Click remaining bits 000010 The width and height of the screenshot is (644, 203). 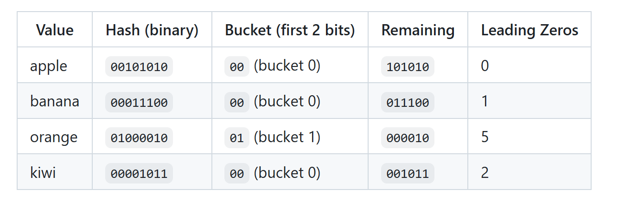pos(408,138)
